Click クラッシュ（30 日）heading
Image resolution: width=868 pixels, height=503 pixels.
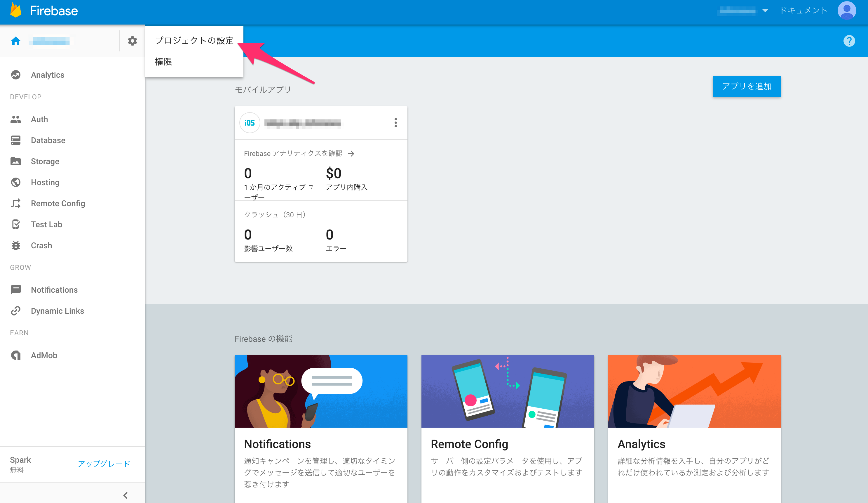(x=275, y=215)
